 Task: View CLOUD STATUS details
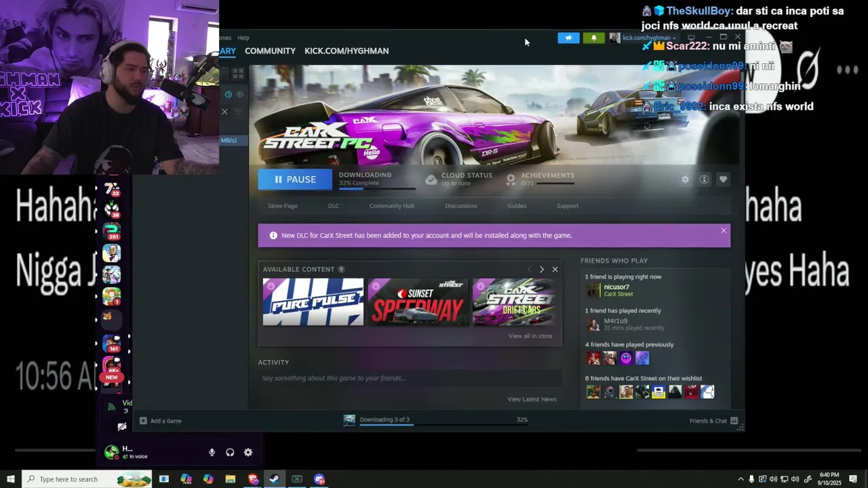click(x=458, y=179)
